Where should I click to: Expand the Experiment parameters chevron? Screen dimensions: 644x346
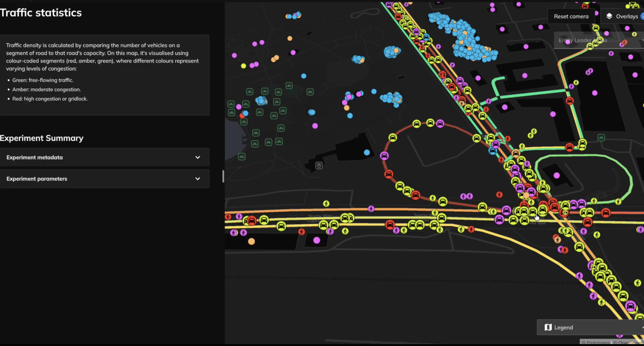[197, 179]
